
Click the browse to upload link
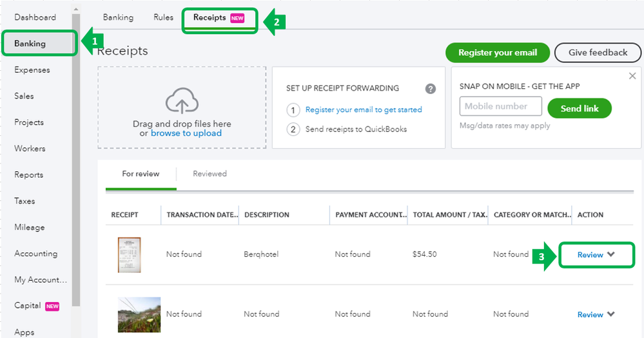pos(186,133)
